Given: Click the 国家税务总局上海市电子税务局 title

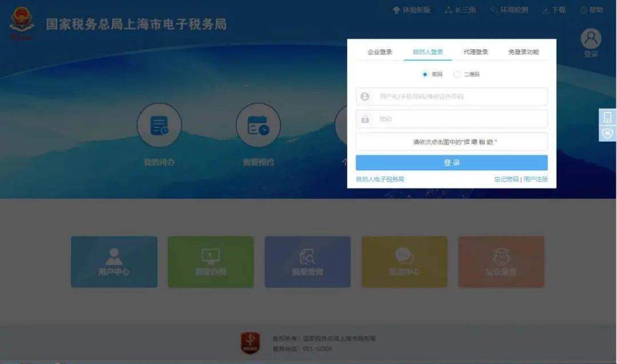Looking at the screenshot, I should pyautogui.click(x=136, y=25).
